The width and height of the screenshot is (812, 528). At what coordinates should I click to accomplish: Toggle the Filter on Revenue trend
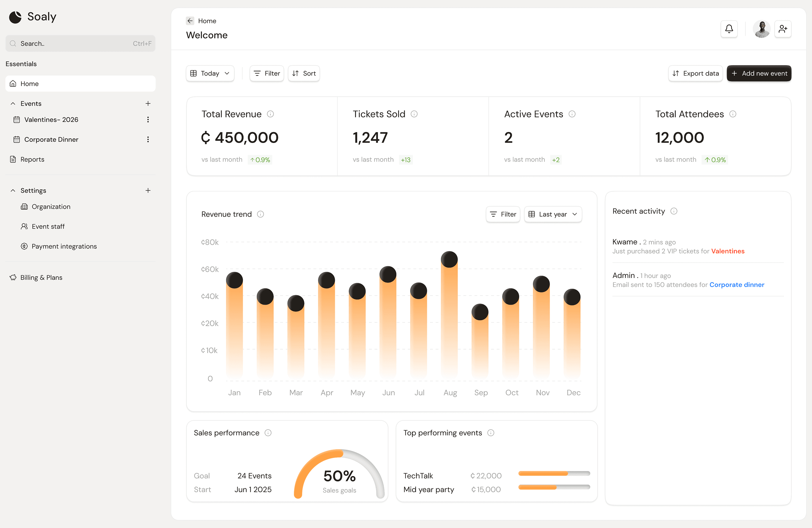click(x=502, y=214)
